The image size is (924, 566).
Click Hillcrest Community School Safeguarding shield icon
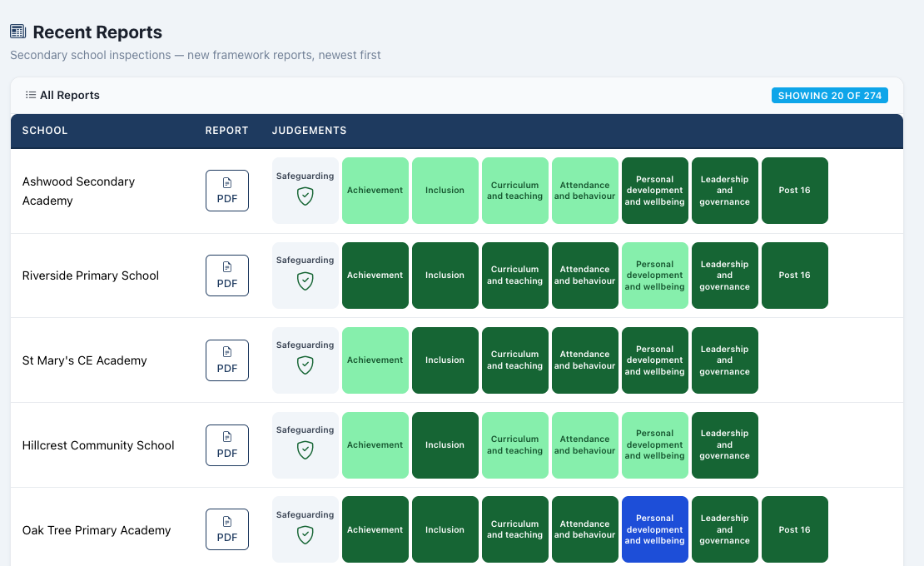(x=306, y=450)
